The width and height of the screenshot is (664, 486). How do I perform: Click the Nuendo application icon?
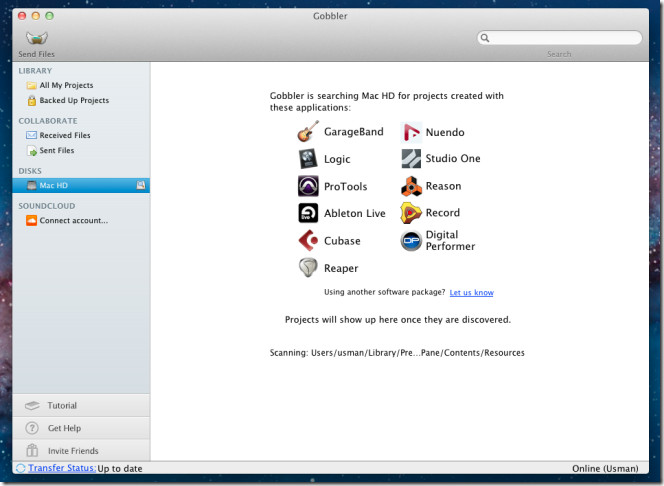(411, 132)
